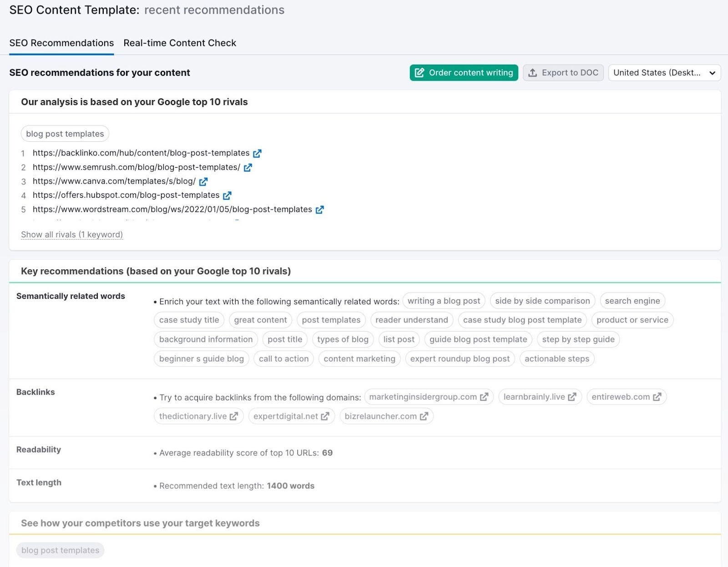Open bizrelauncher.com backlink domain
728x567 pixels.
[424, 416]
